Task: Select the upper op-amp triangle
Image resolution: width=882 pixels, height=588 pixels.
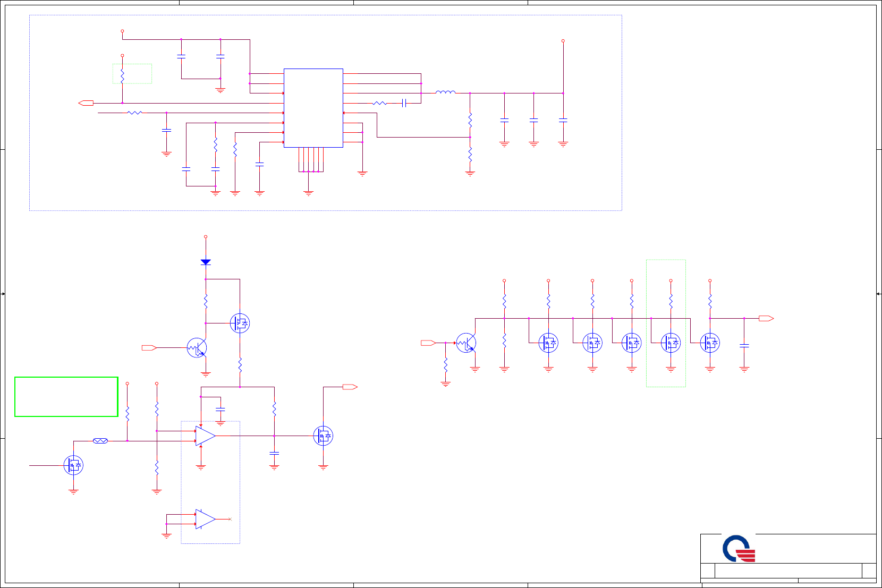Action: (x=206, y=436)
